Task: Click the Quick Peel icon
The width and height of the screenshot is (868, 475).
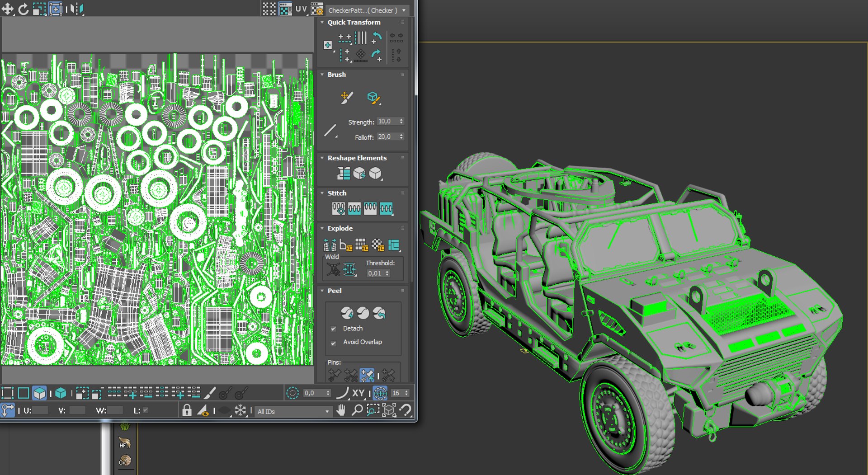Action: [x=347, y=313]
